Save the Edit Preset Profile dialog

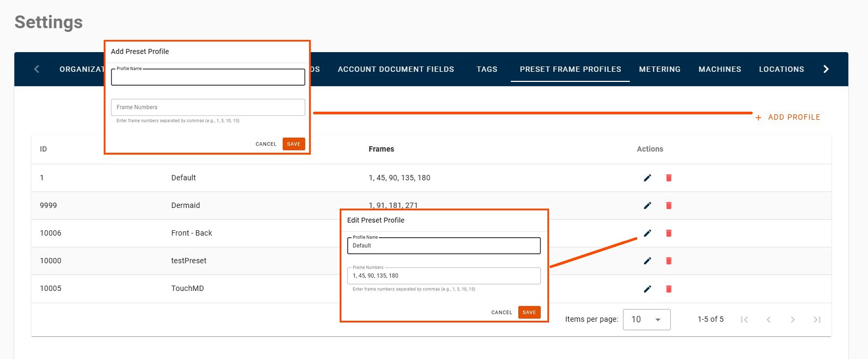[529, 312]
